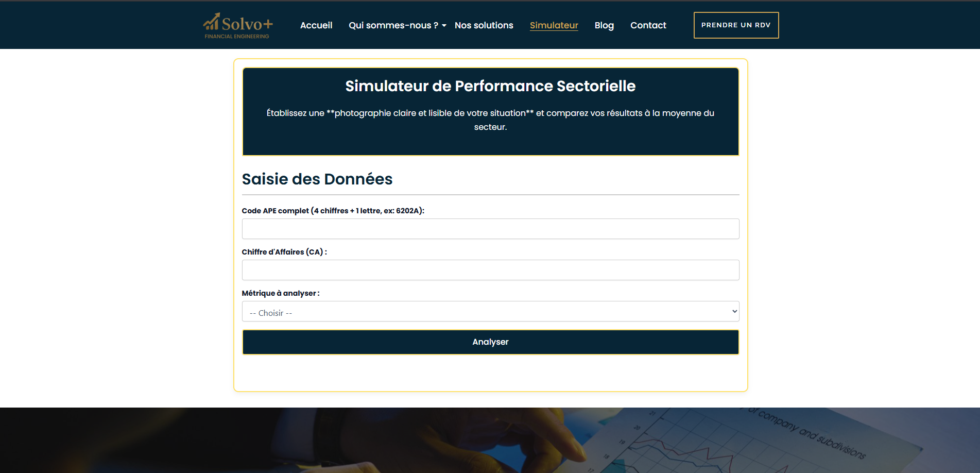Submit with the Analyser button
This screenshot has height=473, width=980.
[490, 342]
